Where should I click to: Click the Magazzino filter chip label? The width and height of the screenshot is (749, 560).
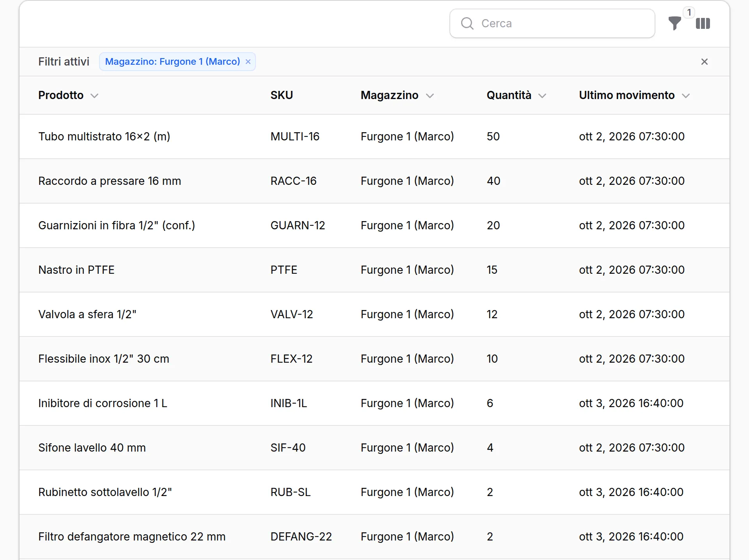pos(172,62)
